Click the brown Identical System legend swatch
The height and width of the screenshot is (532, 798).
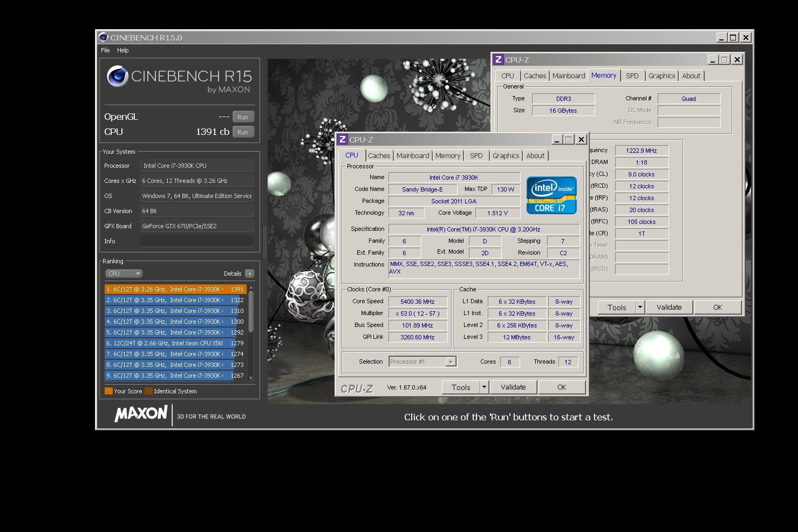[x=148, y=391]
